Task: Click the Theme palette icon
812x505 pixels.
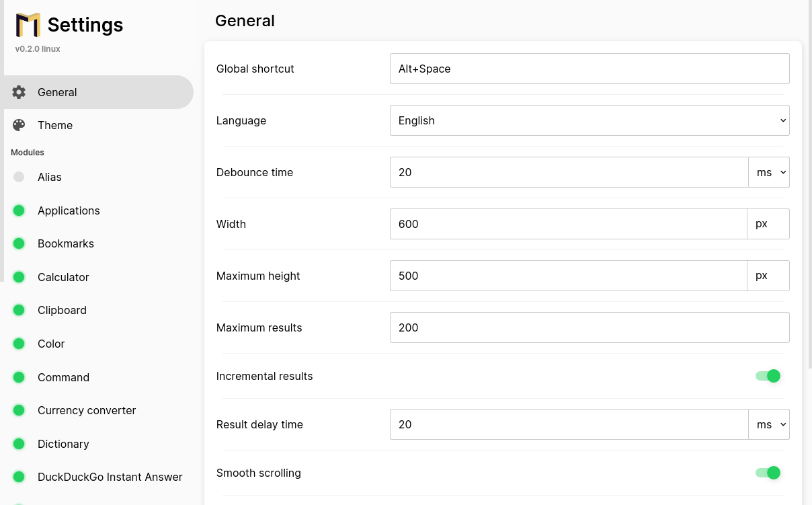Action: click(x=19, y=125)
